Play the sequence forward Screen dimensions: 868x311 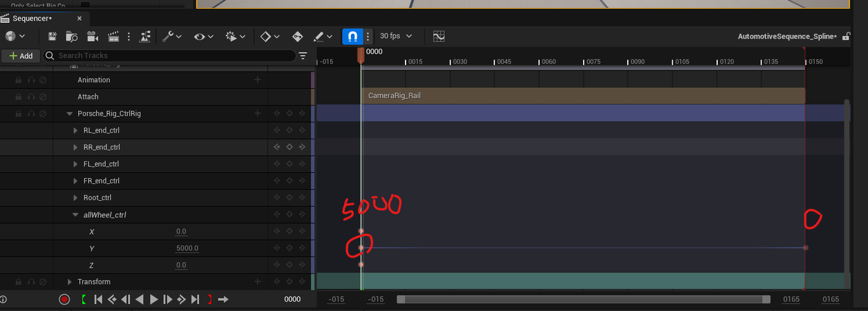point(153,300)
